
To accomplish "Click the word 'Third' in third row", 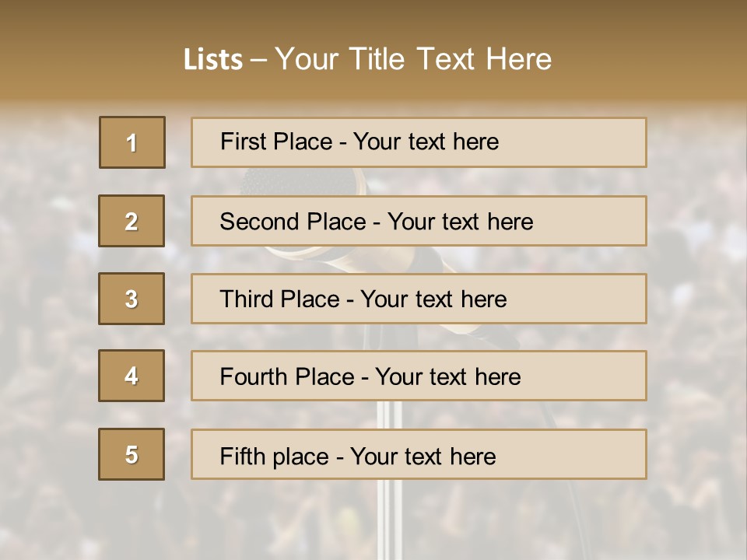I will [246, 299].
